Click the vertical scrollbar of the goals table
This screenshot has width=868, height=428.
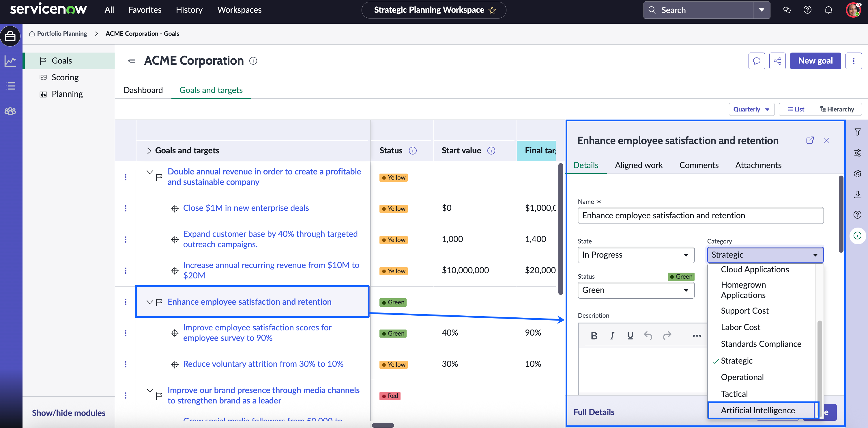tap(561, 229)
